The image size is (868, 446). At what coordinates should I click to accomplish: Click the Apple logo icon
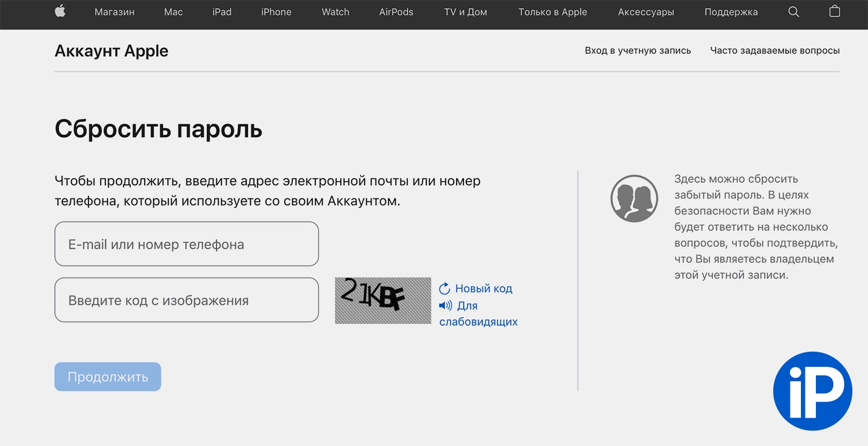[60, 12]
